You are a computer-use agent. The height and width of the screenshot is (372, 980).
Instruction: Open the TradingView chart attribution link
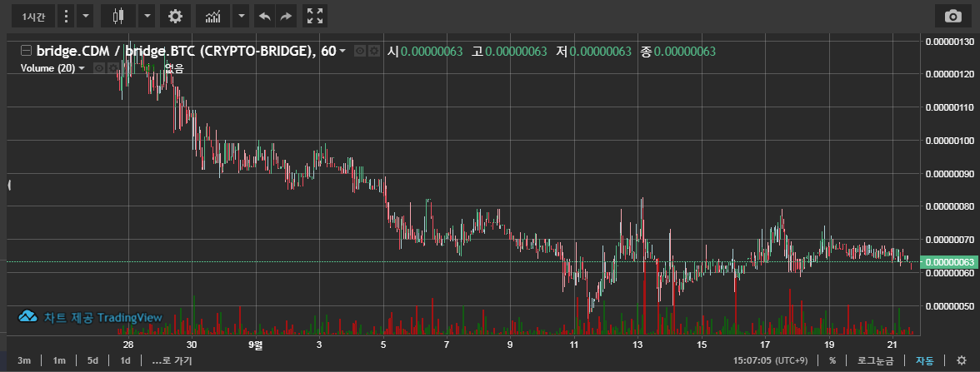coord(102,317)
